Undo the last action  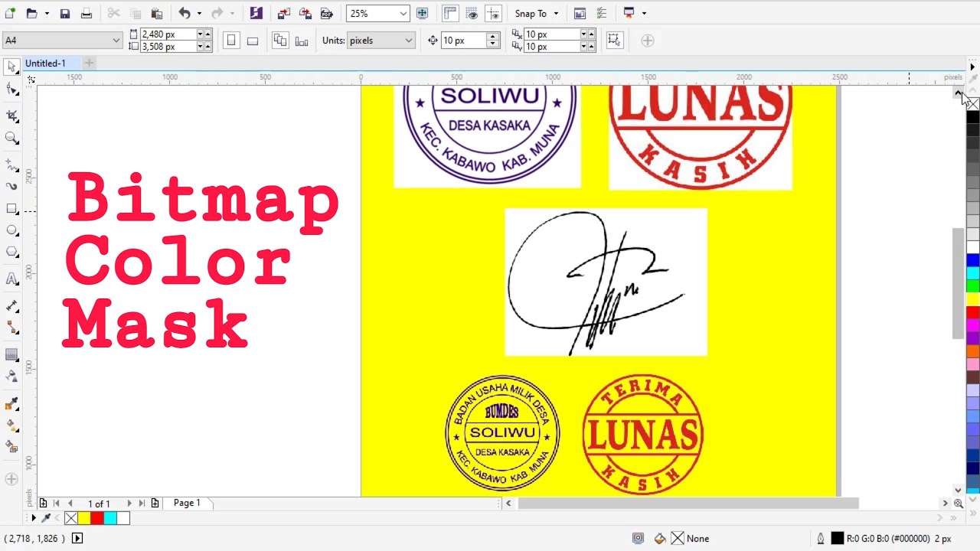185,13
